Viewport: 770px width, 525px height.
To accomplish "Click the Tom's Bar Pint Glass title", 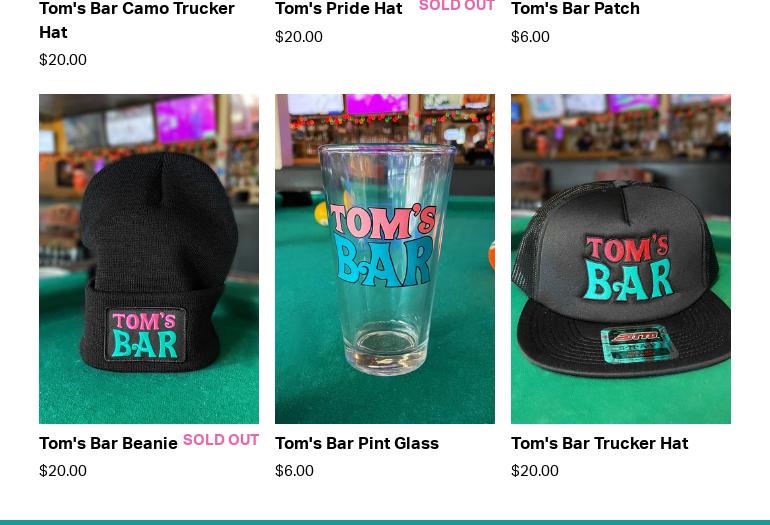I will click(x=357, y=443).
